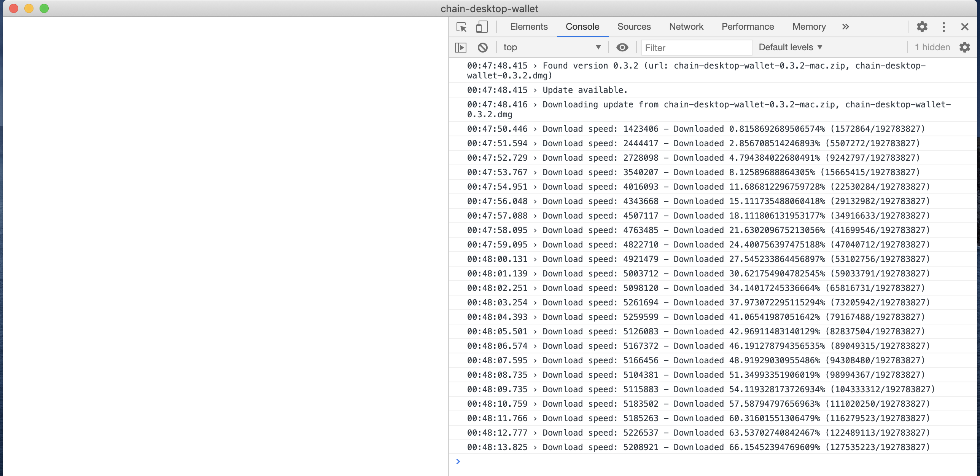Open the top frame context dropdown
The width and height of the screenshot is (980, 476).
(552, 47)
